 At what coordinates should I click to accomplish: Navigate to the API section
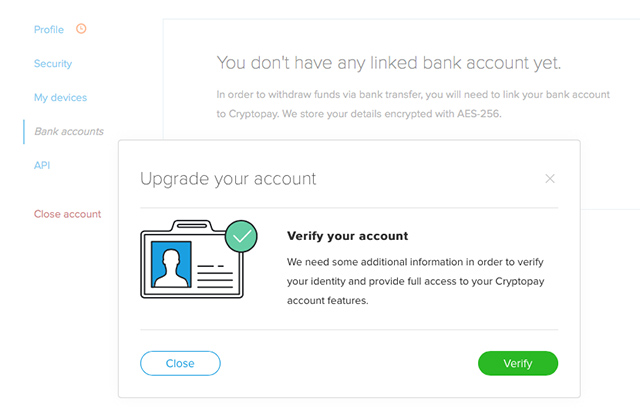tap(42, 165)
